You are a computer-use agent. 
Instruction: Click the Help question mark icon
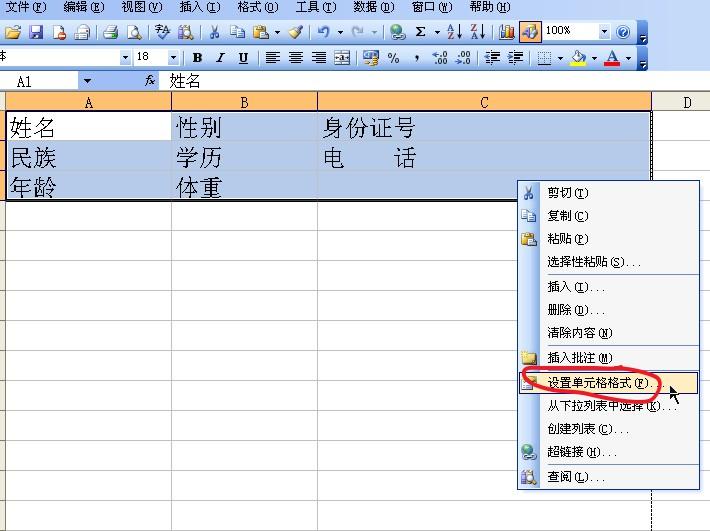coord(624,32)
